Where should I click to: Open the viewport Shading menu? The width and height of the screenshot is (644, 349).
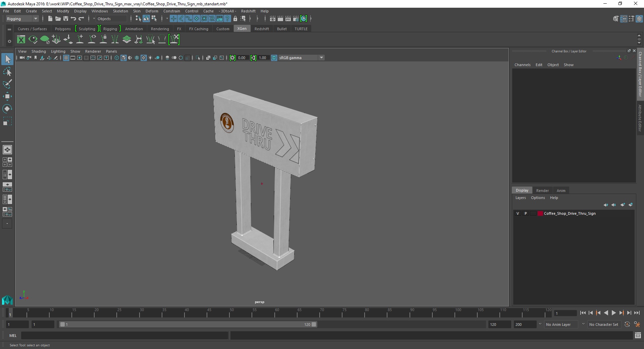(x=39, y=51)
